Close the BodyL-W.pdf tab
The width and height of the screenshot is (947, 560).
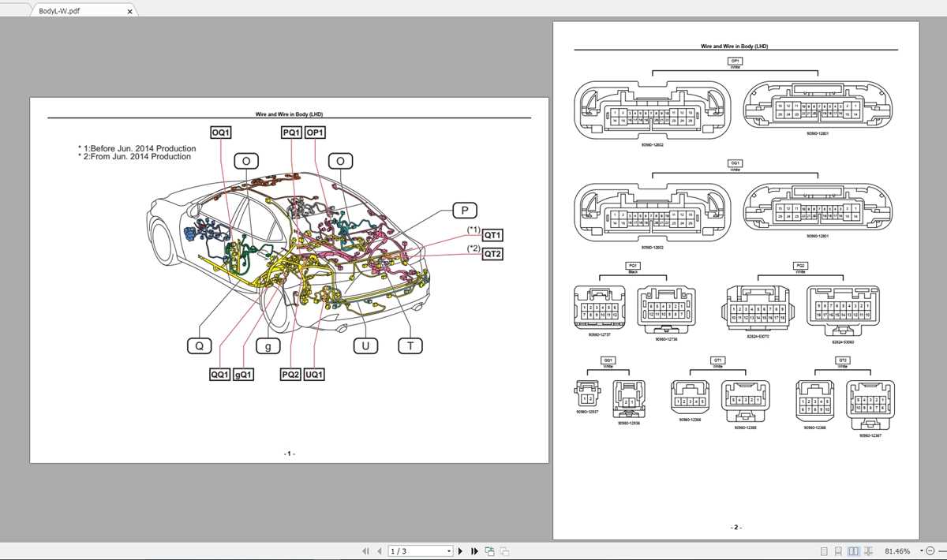130,12
